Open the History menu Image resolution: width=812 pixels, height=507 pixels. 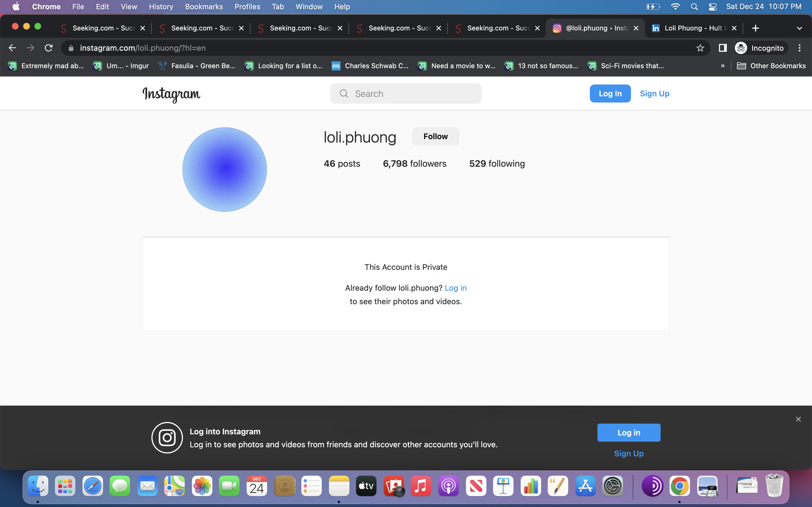(x=161, y=7)
